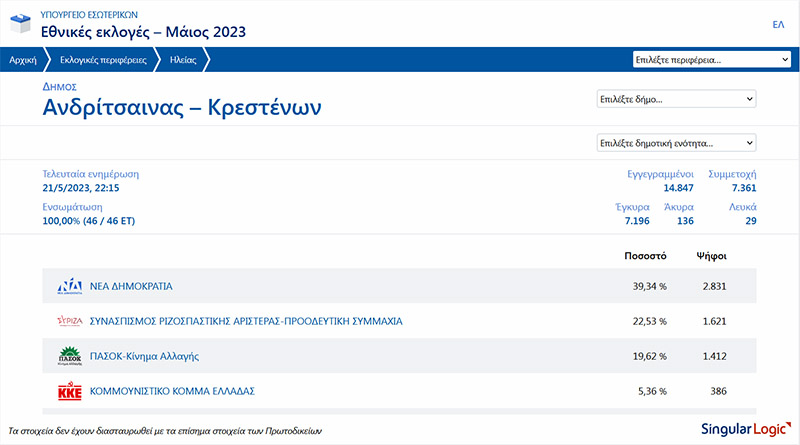Open the ΝΕΑ ΔΗΜΟΚΡΑΤΙΑ party link

tap(131, 287)
